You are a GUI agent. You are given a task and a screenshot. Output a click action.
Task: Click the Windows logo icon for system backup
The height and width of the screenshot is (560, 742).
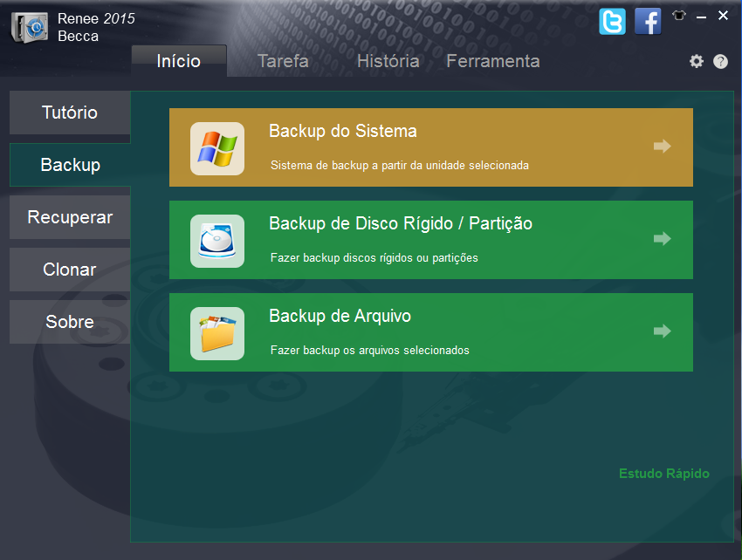pos(217,148)
